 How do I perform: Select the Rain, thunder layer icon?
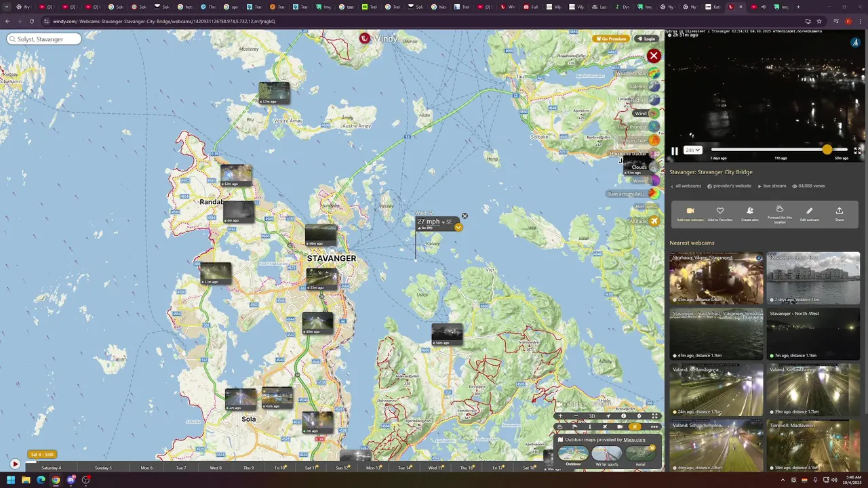click(654, 127)
